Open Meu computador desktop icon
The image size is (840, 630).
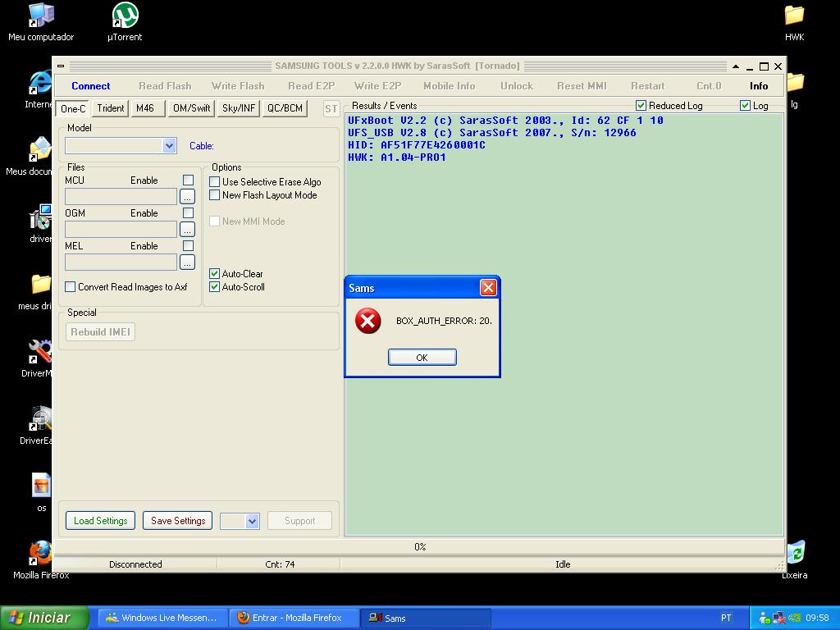[41, 22]
